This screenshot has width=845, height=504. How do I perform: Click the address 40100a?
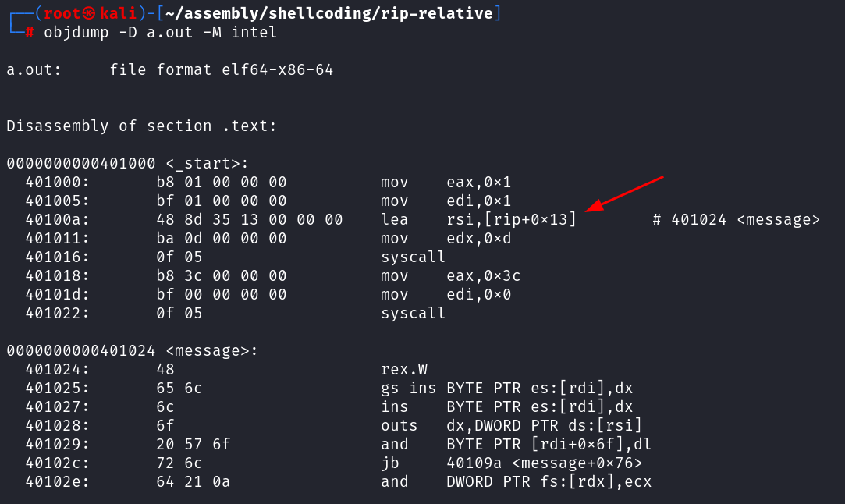click(x=57, y=220)
